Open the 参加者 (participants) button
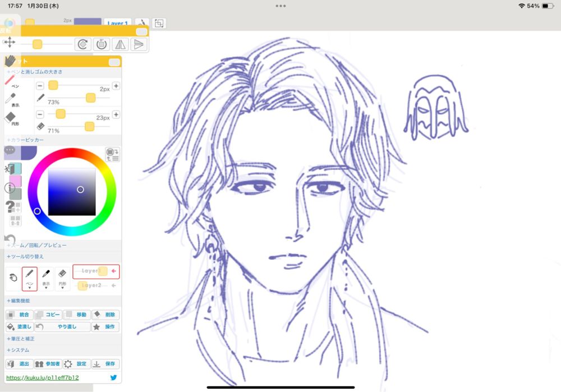Screen dimensions: 561x392 click(x=48, y=364)
